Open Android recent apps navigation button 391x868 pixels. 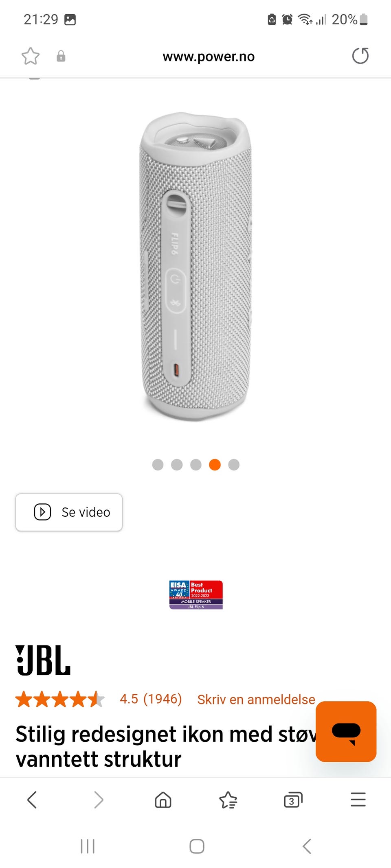(x=88, y=846)
